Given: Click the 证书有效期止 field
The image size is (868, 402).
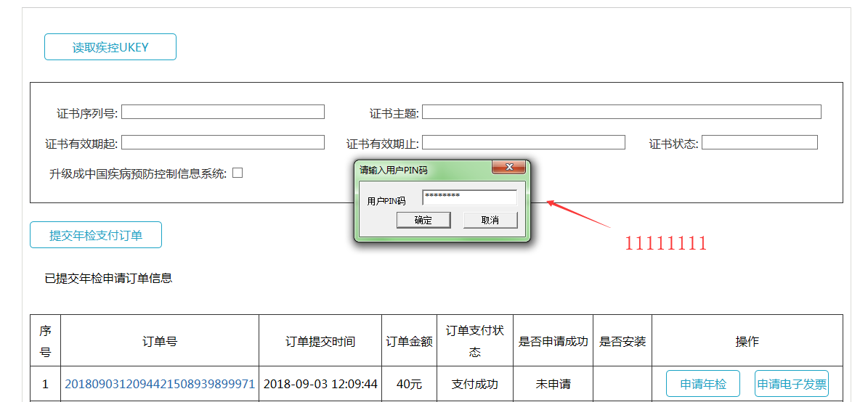Looking at the screenshot, I should pos(523,142).
